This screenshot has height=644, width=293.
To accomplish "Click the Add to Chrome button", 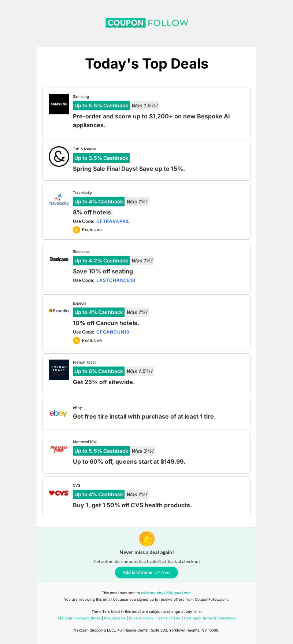I will [x=146, y=573].
